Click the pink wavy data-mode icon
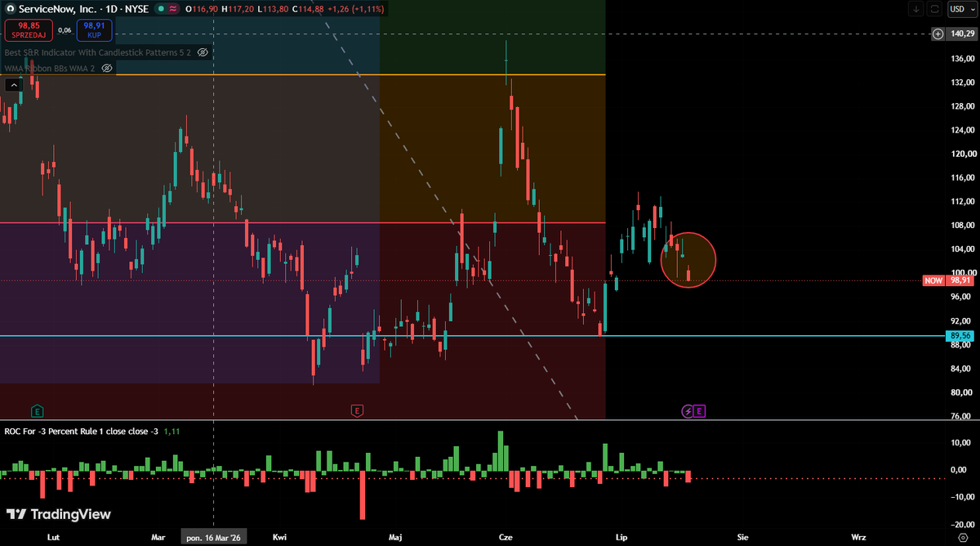Image resolution: width=980 pixels, height=546 pixels. tap(174, 8)
